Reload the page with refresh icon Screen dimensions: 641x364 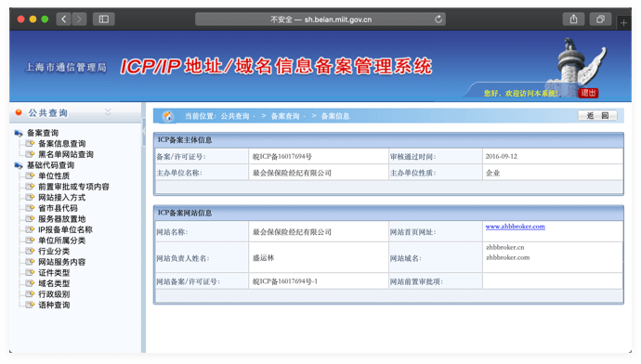tap(438, 19)
